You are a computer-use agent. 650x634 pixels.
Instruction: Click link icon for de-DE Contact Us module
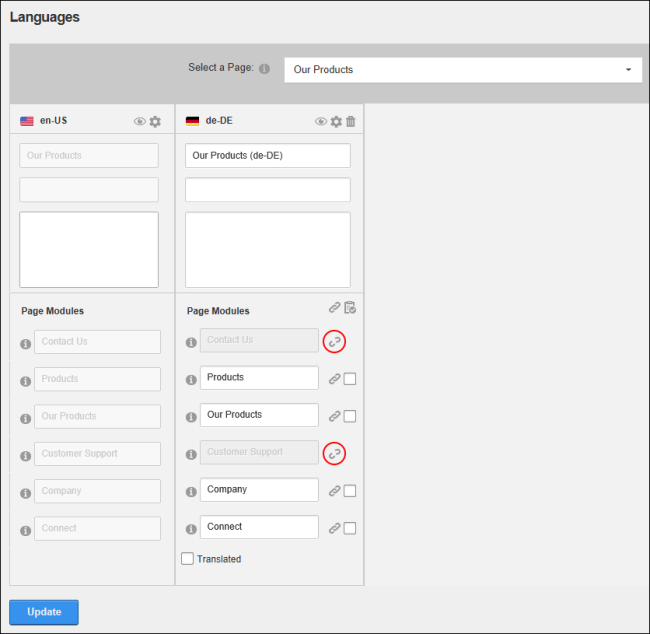(x=335, y=342)
